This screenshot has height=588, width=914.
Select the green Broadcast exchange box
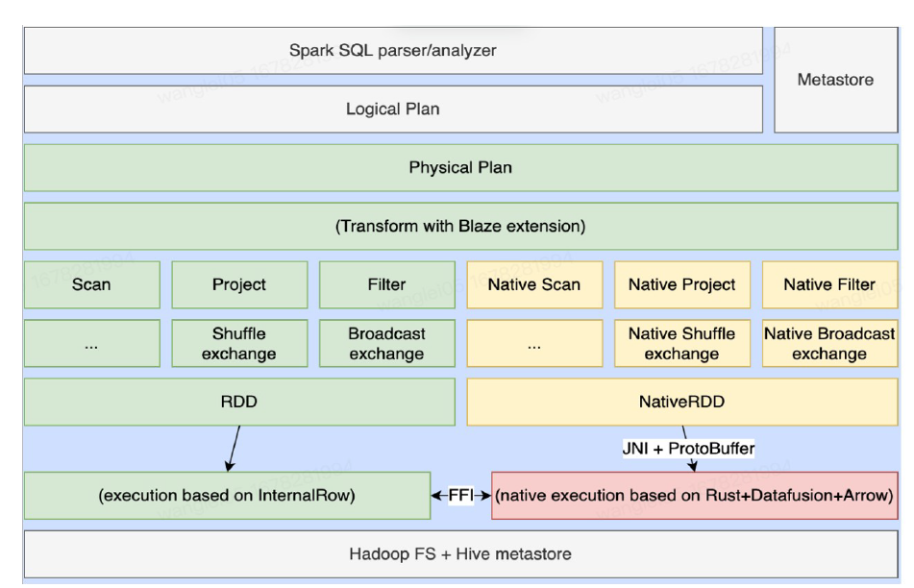click(x=387, y=343)
